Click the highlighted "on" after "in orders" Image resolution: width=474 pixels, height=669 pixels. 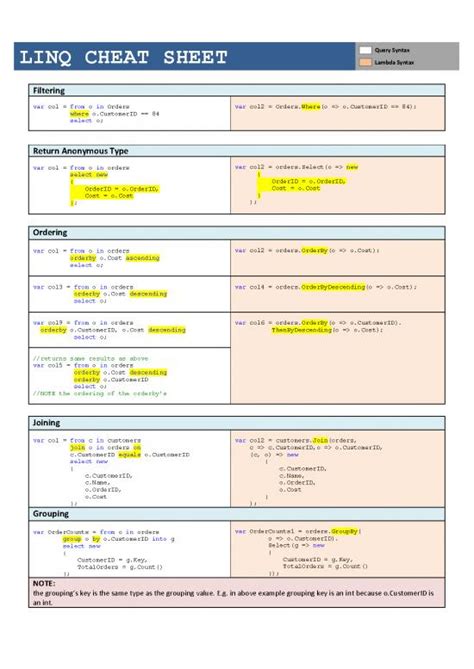coord(137,448)
